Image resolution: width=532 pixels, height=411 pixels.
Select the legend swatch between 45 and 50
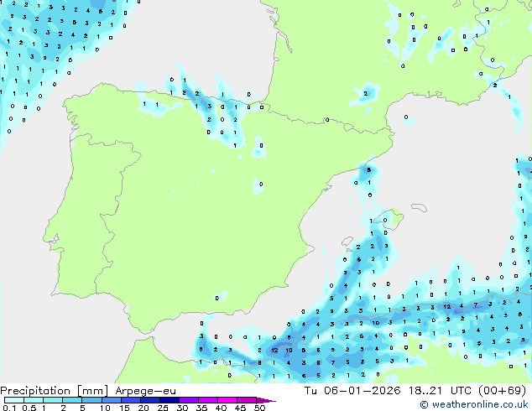click(x=247, y=400)
